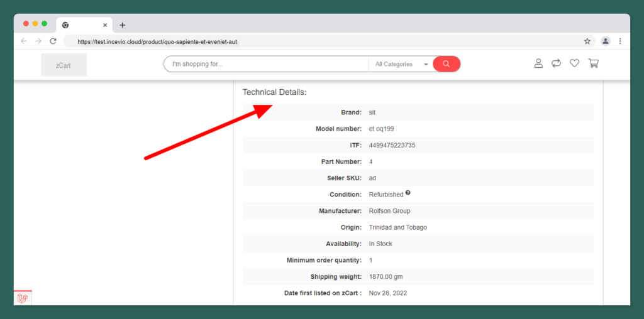
Task: Click the red search button
Action: (447, 64)
